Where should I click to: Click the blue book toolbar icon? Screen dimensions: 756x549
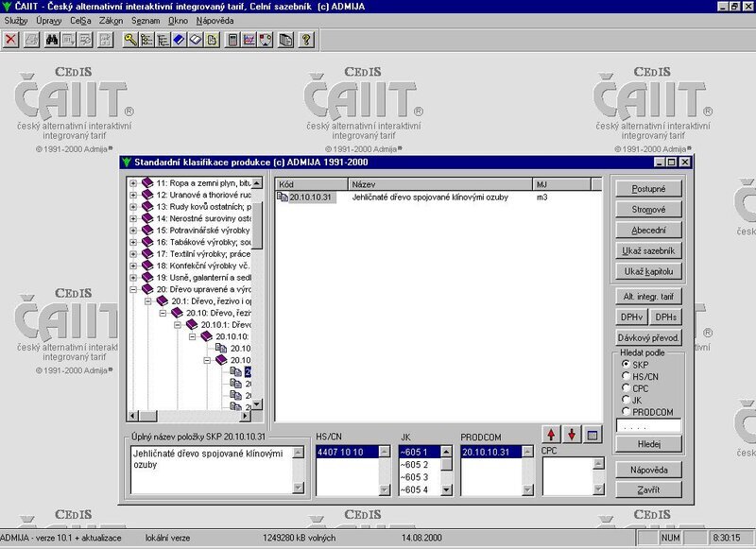pos(178,40)
